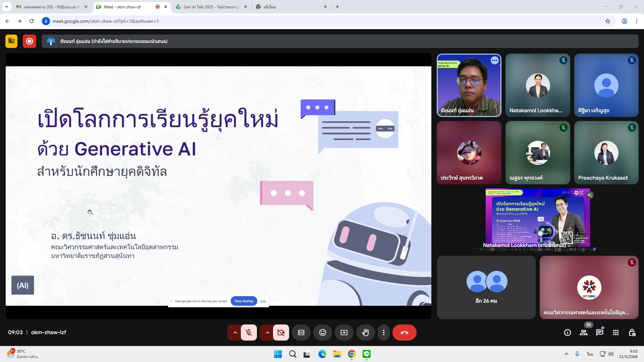
Task: Open host controls lock icon
Action: pyautogui.click(x=632, y=333)
